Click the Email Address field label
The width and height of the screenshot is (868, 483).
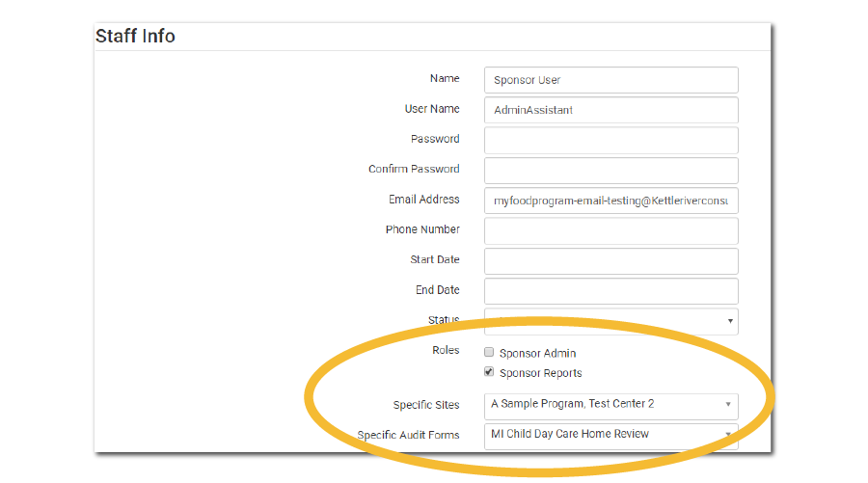[x=423, y=200]
